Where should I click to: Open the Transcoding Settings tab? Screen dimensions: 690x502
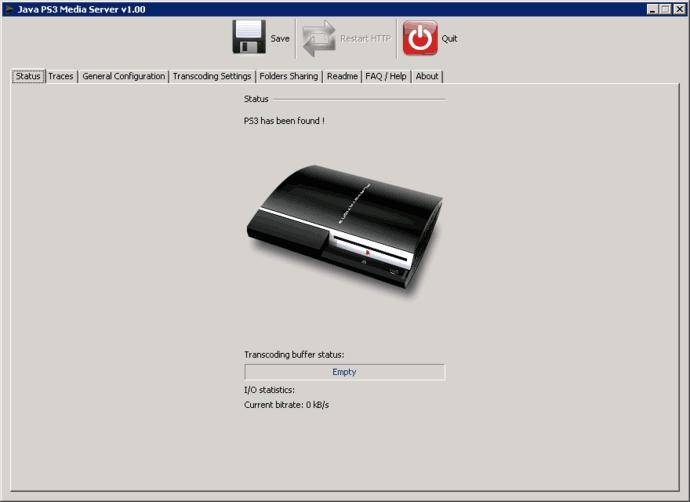[212, 76]
